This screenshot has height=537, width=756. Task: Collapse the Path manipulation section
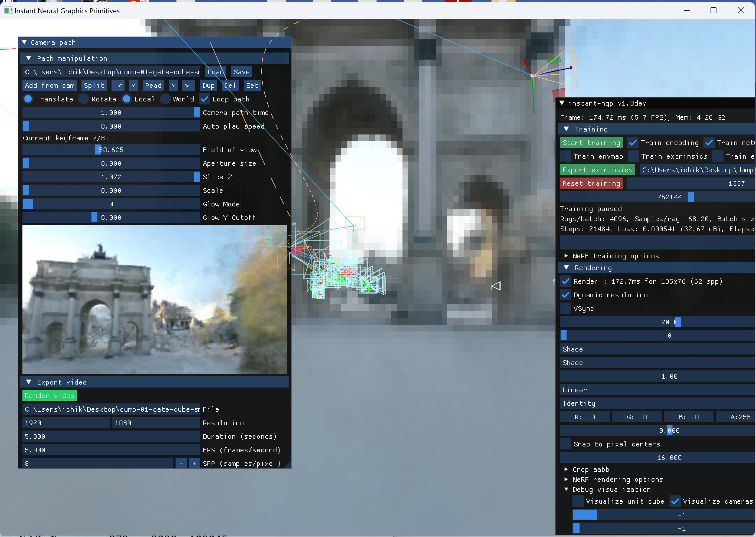[29, 58]
